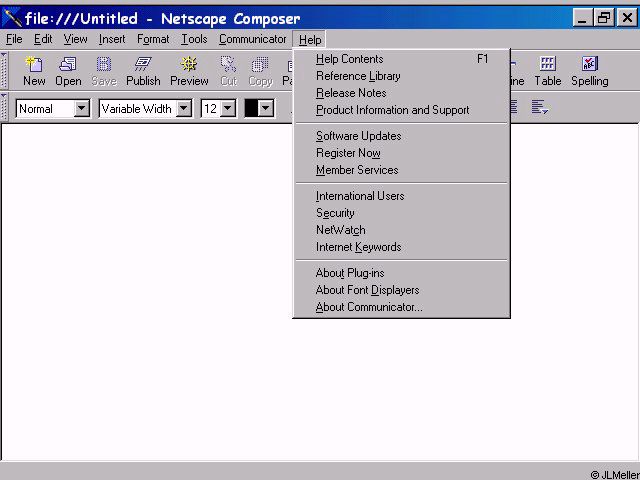Open the Communicator menu

pos(252,39)
